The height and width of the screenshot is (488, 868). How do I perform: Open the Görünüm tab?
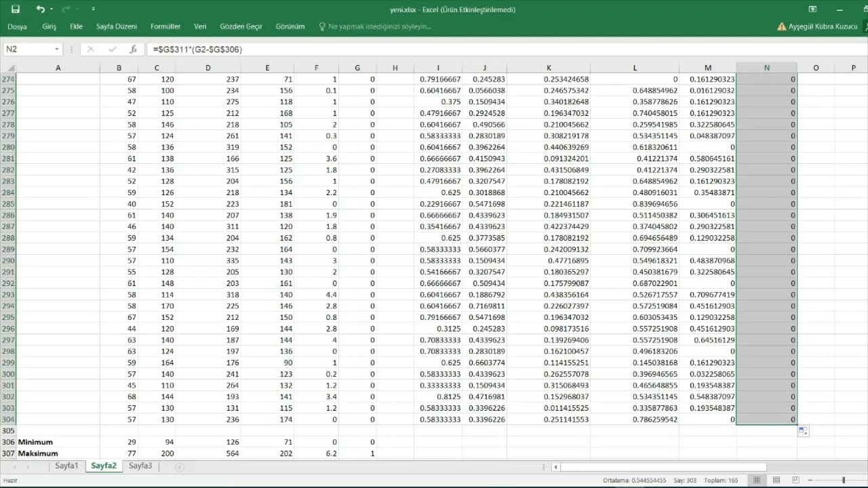pos(290,26)
